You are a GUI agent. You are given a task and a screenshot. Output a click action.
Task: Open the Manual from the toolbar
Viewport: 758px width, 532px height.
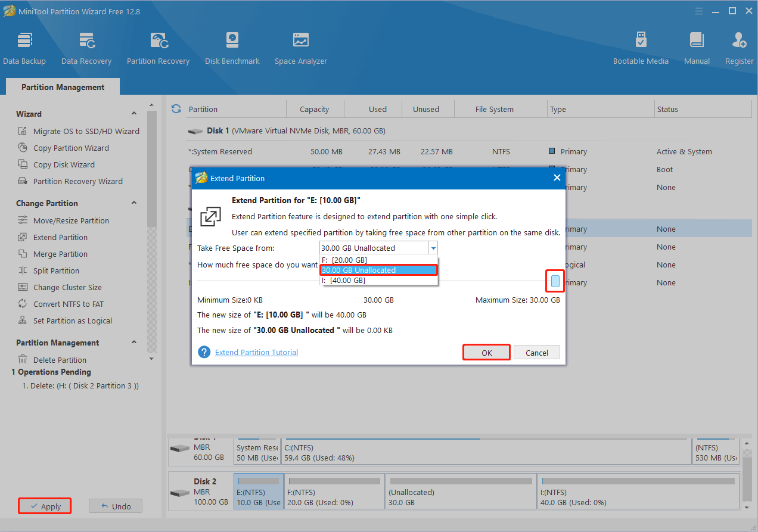coord(697,49)
